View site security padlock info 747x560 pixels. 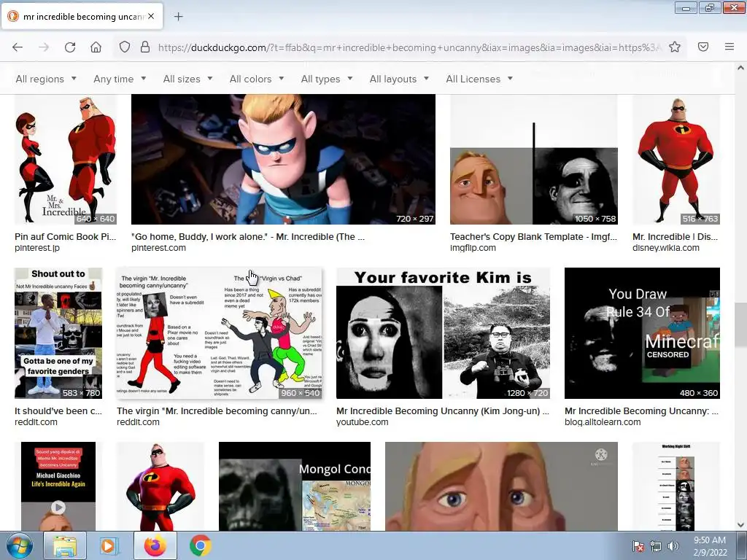click(x=145, y=47)
